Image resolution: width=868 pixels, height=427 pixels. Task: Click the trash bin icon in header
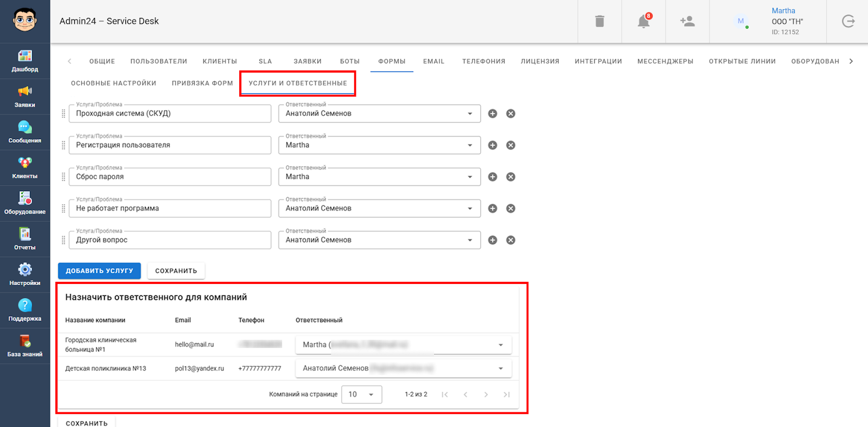click(x=599, y=22)
